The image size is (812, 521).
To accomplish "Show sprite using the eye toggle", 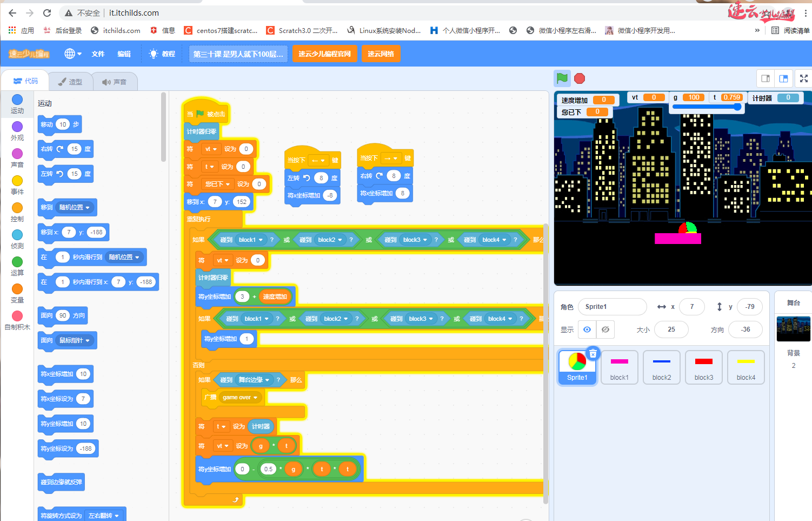I will pyautogui.click(x=587, y=329).
